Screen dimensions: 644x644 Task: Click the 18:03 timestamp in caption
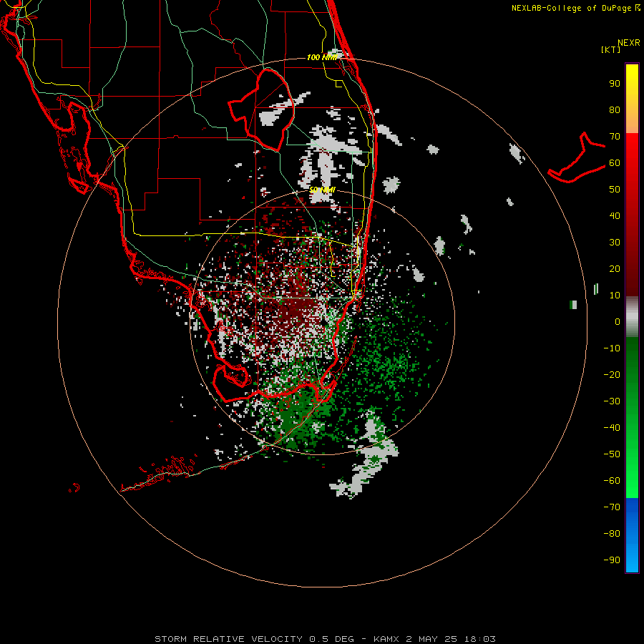(479, 639)
